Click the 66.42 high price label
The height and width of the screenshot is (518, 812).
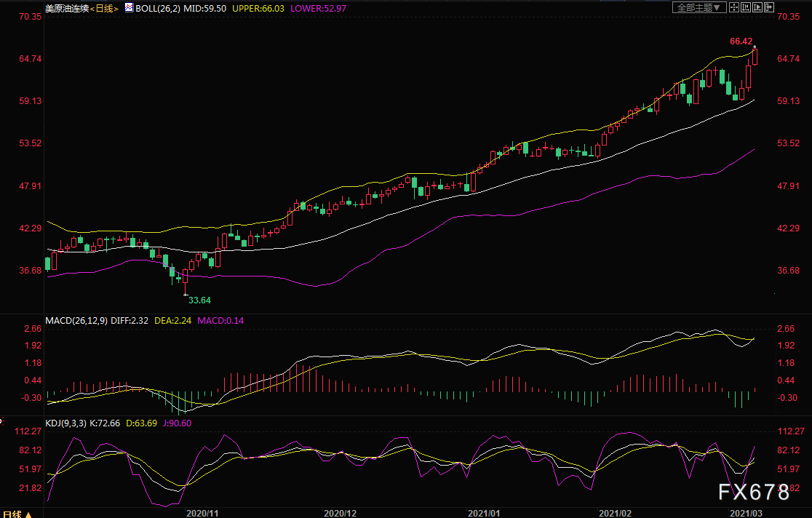click(x=740, y=41)
